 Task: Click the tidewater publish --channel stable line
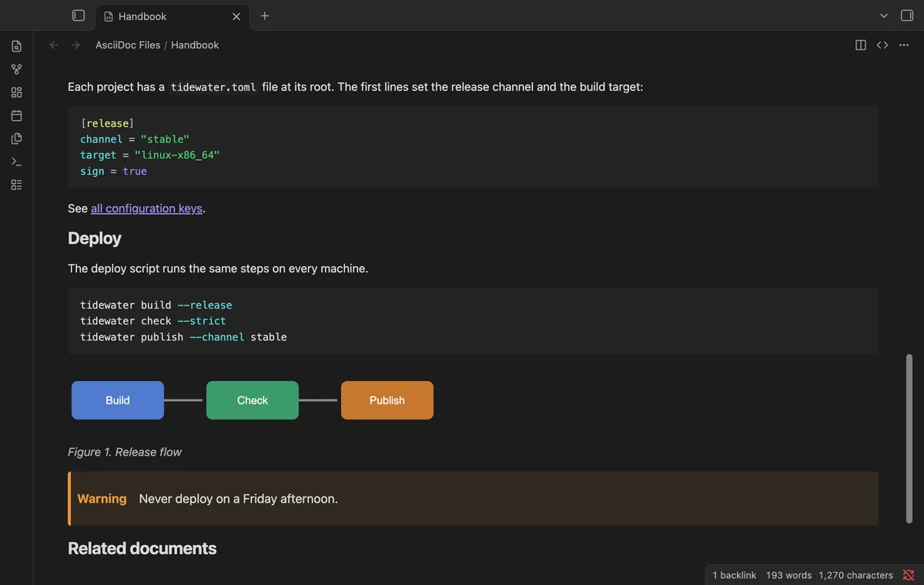pos(183,337)
